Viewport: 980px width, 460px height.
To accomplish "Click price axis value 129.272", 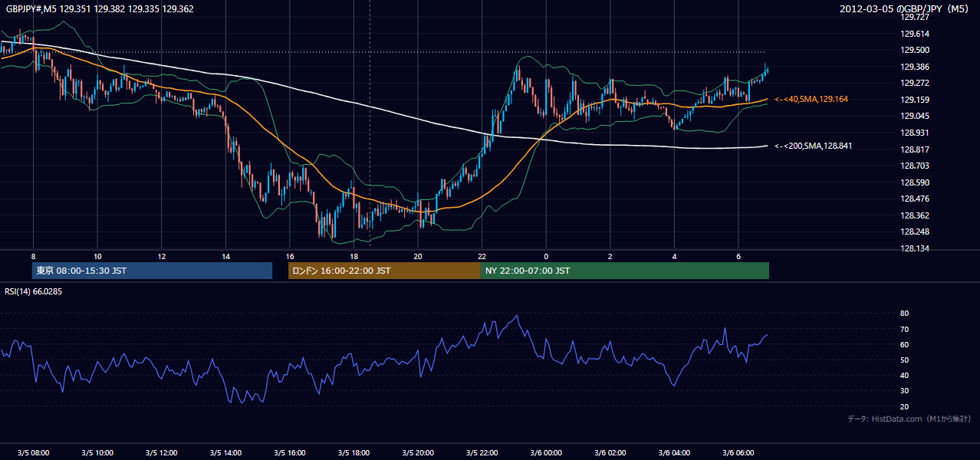I will point(914,83).
